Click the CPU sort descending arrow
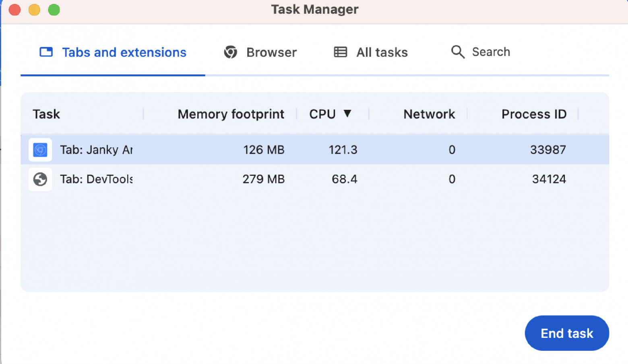Image resolution: width=628 pixels, height=364 pixels. (347, 113)
